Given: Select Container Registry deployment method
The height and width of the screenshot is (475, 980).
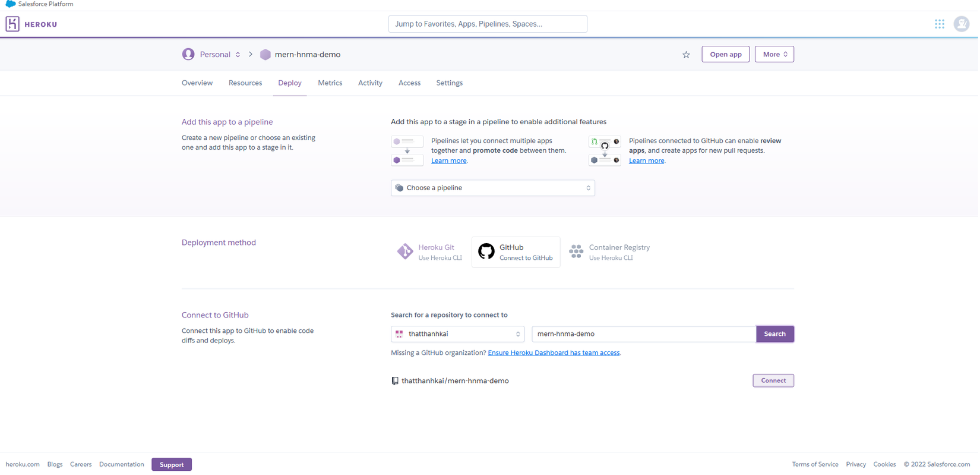Looking at the screenshot, I should coord(610,252).
